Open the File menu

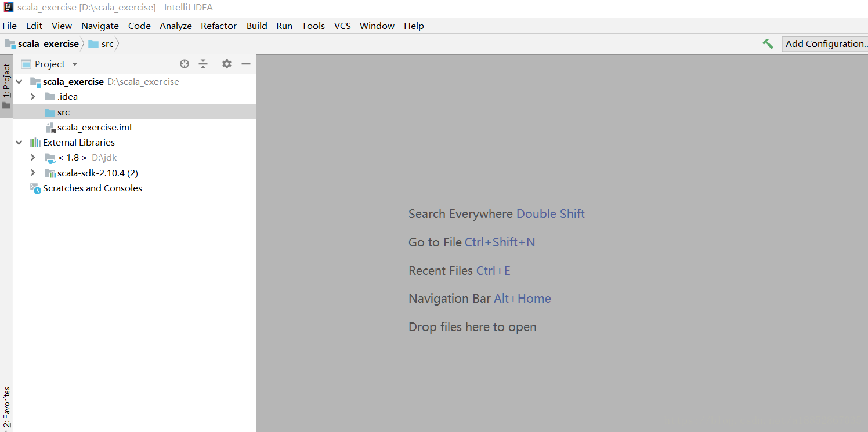point(9,26)
